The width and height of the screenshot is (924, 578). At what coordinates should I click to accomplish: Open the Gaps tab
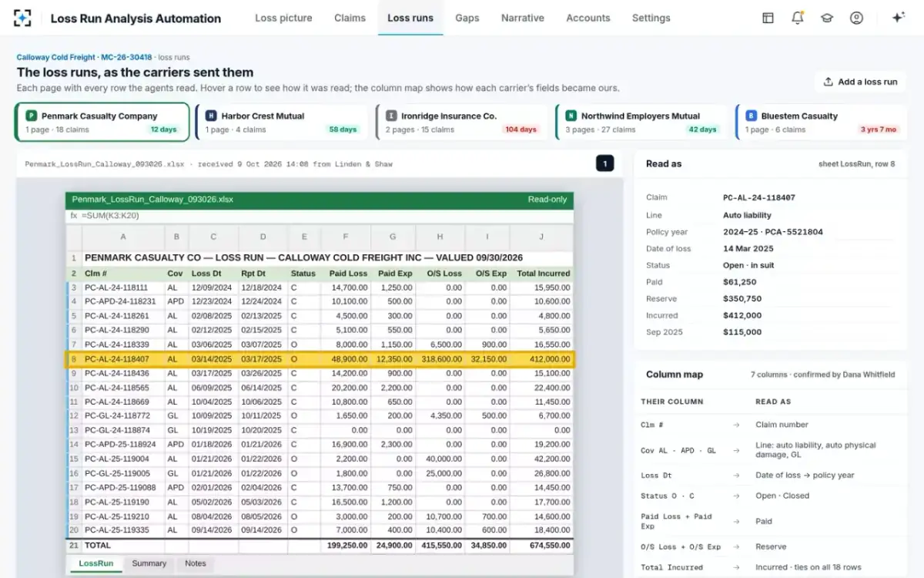(467, 18)
